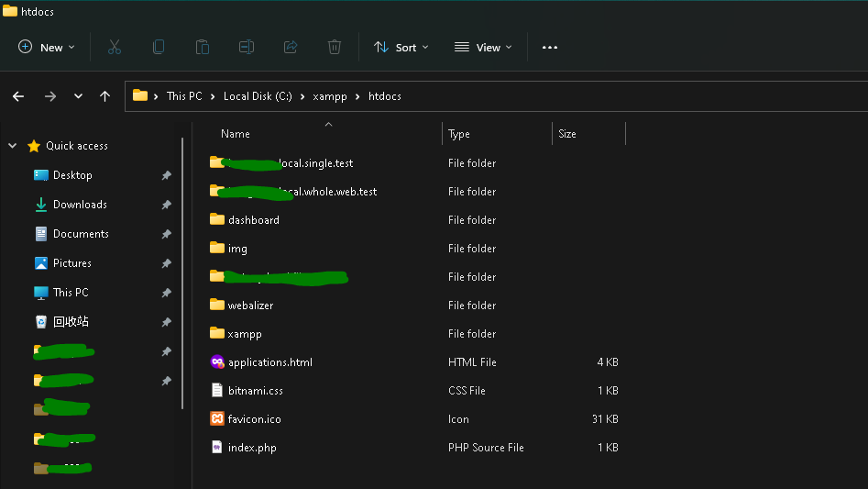Image resolution: width=868 pixels, height=489 pixels.
Task: Open the dashboard folder
Action: 253,220
